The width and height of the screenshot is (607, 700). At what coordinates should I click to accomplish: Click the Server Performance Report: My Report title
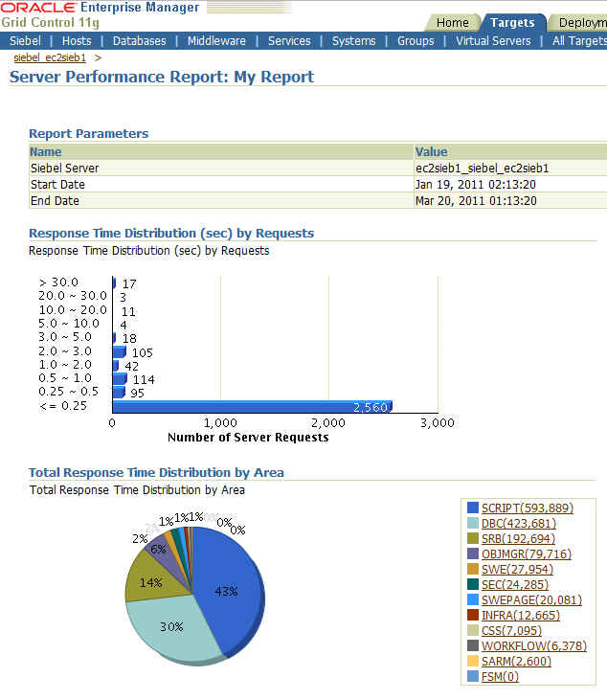click(162, 77)
